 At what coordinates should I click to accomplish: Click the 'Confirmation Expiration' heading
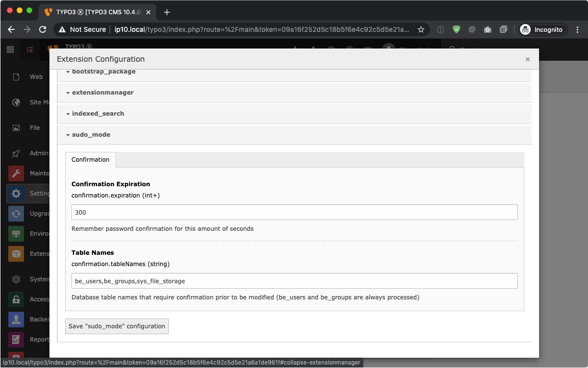111,184
